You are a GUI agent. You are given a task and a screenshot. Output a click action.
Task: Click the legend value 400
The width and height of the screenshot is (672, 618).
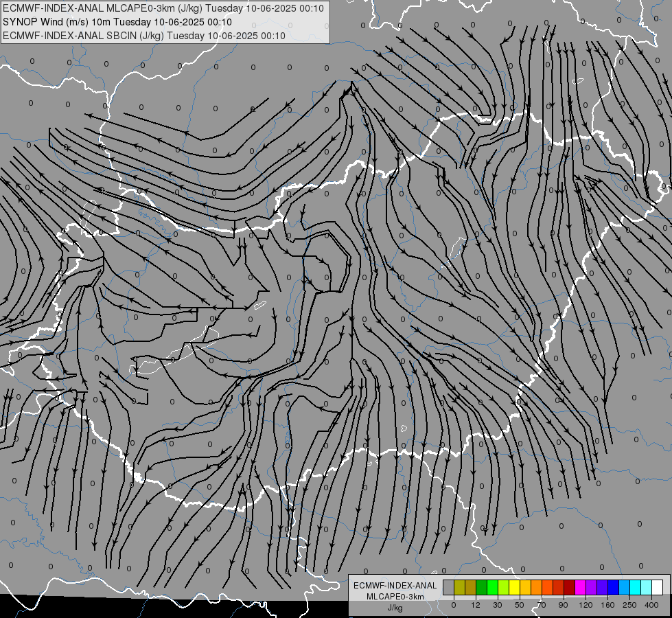(651, 605)
